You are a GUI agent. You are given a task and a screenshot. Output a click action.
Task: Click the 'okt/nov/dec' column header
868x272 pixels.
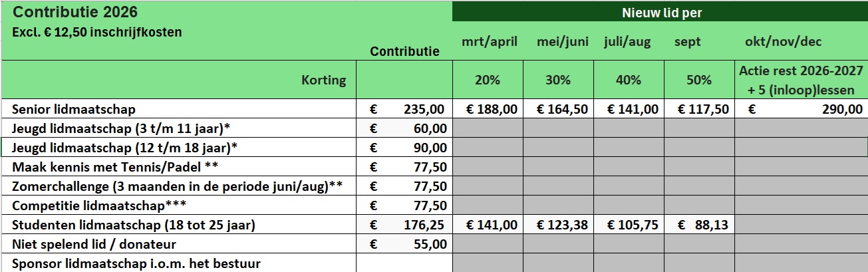(784, 42)
